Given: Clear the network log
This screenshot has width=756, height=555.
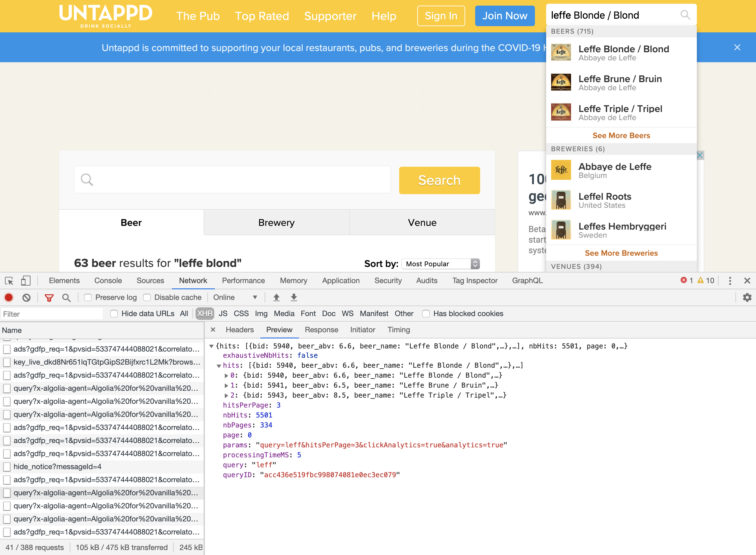Looking at the screenshot, I should click(x=26, y=298).
